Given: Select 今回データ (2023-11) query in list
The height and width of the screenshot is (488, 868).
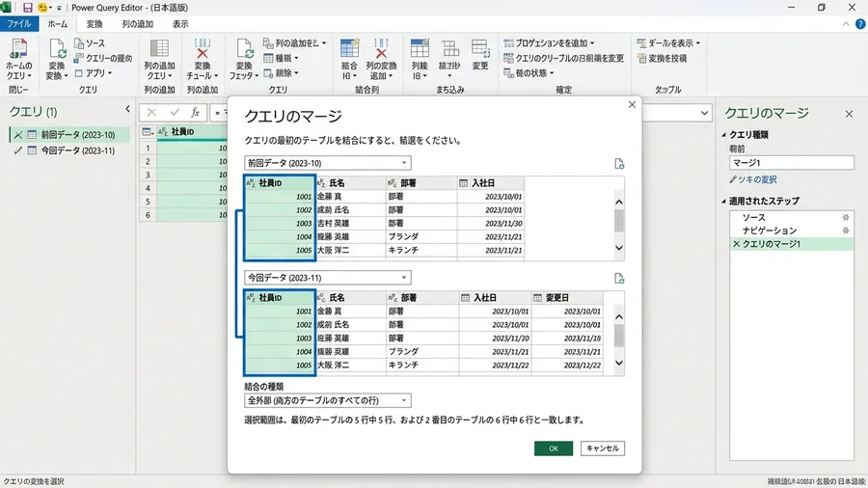Looking at the screenshot, I should pyautogui.click(x=69, y=150).
